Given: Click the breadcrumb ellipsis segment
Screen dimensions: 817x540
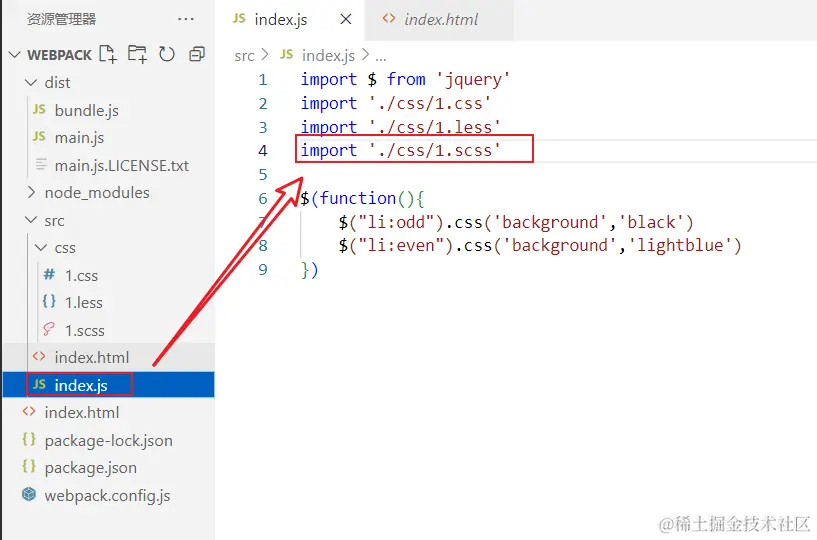Looking at the screenshot, I should pyautogui.click(x=381, y=56).
